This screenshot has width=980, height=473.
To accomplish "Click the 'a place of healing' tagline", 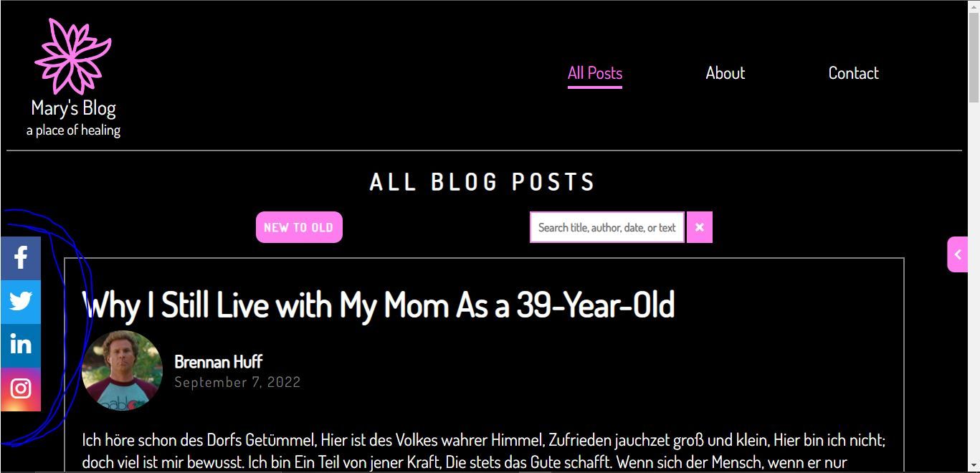I will pyautogui.click(x=73, y=130).
